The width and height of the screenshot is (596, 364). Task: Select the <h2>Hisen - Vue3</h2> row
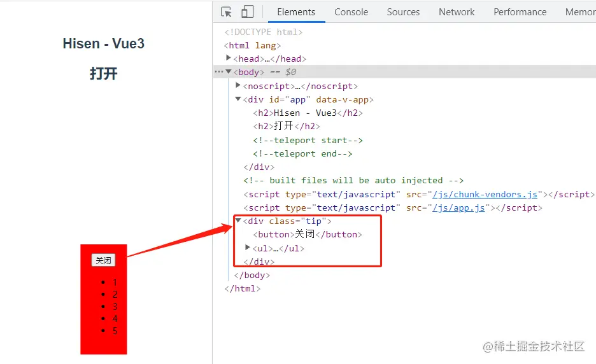click(x=308, y=113)
